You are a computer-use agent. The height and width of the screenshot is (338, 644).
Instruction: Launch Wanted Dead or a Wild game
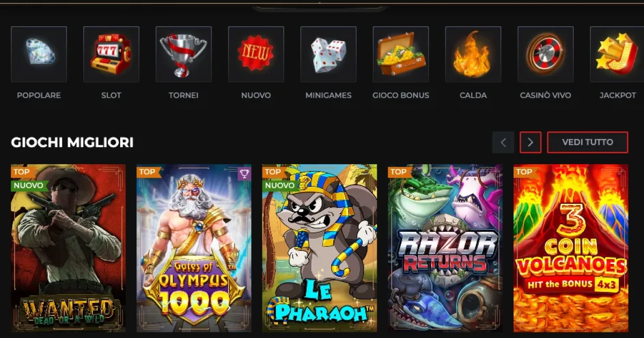click(68, 248)
